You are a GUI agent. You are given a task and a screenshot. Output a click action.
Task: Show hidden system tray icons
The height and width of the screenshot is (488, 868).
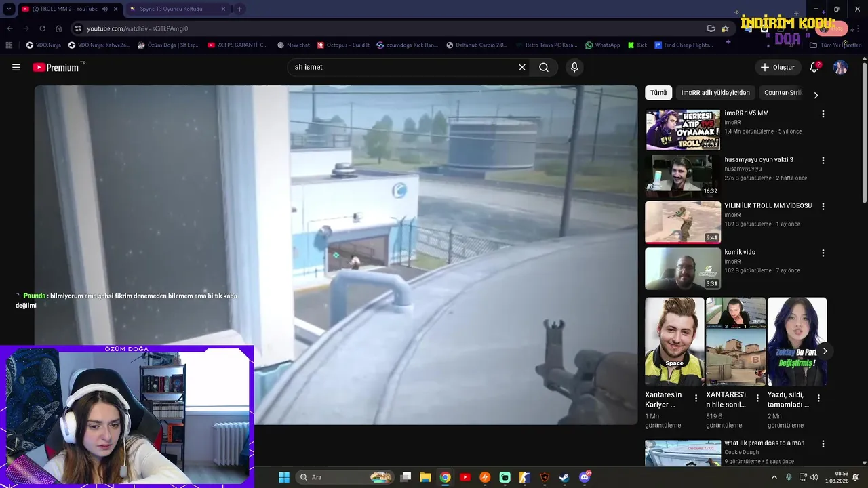(x=774, y=477)
